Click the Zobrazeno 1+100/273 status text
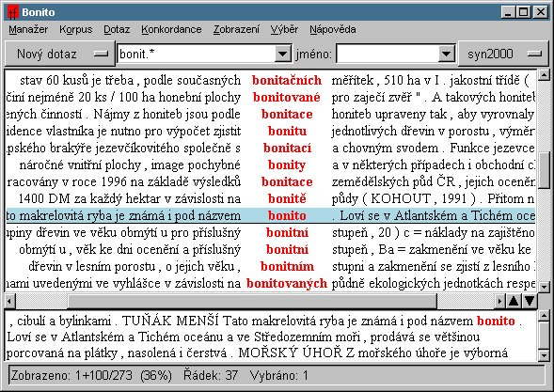Screen dimensions: 554x392 coord(71,375)
